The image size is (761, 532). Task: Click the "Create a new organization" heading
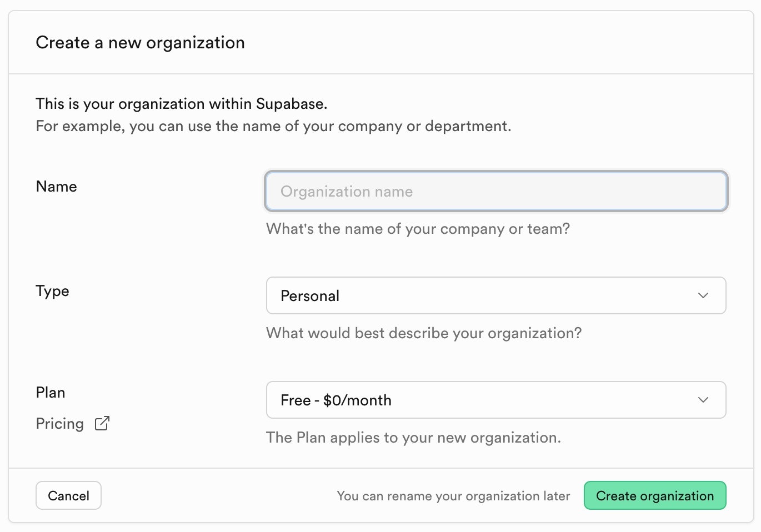pyautogui.click(x=140, y=43)
